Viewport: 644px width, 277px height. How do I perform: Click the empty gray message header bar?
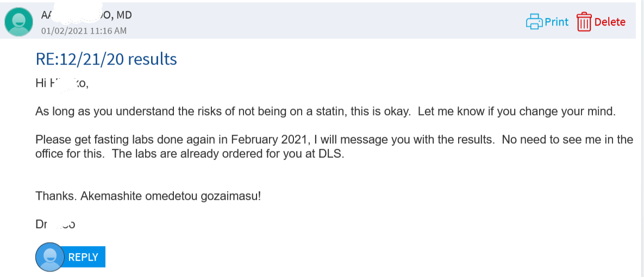tap(326, 22)
